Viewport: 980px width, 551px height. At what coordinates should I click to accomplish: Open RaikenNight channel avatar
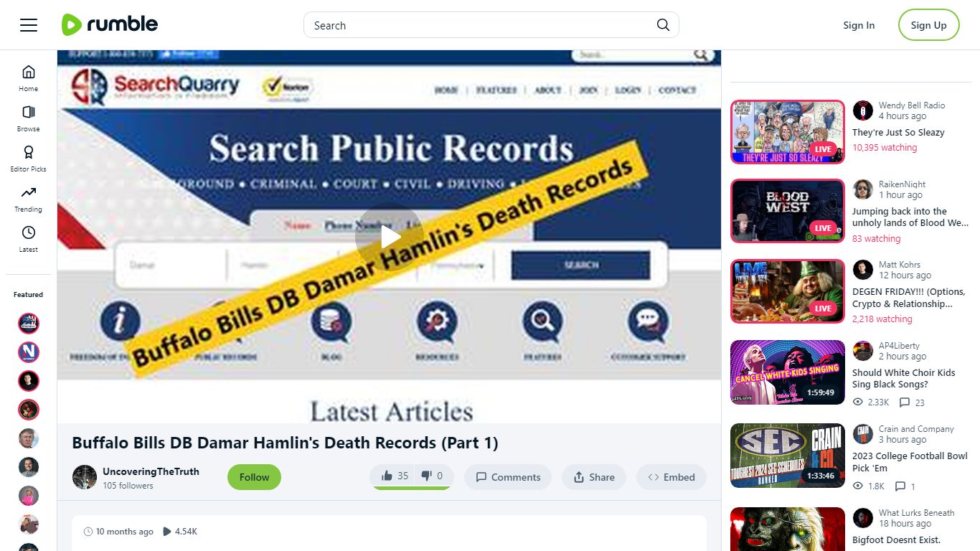[863, 189]
